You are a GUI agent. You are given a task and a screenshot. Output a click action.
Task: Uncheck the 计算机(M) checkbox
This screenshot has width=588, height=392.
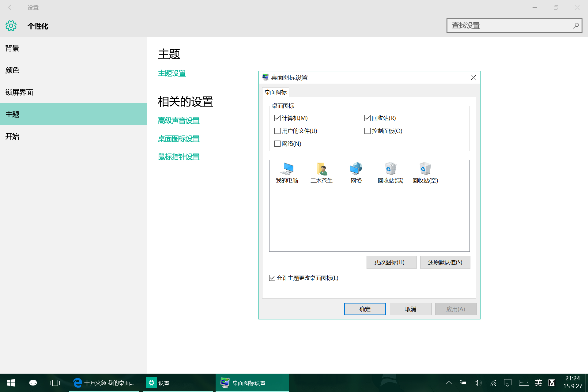[277, 118]
